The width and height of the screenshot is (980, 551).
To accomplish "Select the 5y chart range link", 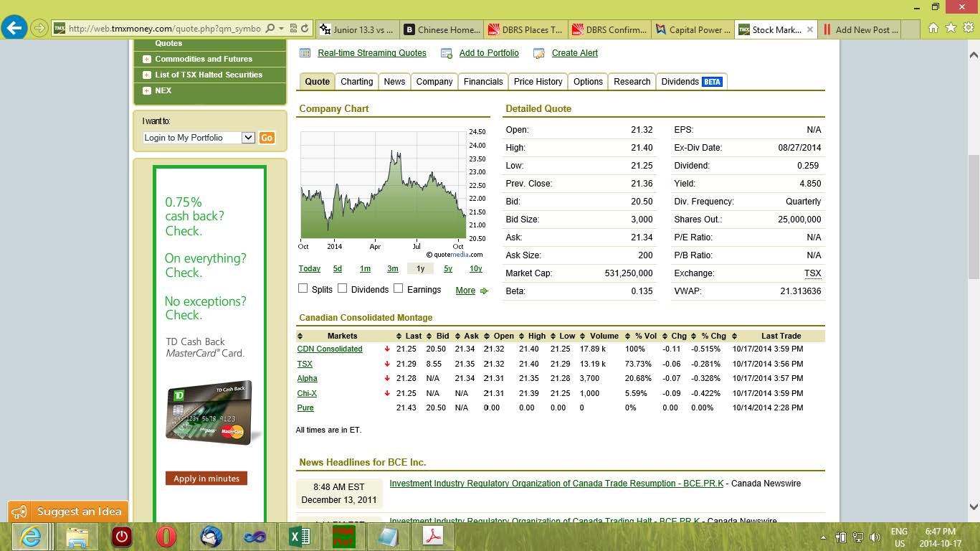I will (x=447, y=268).
